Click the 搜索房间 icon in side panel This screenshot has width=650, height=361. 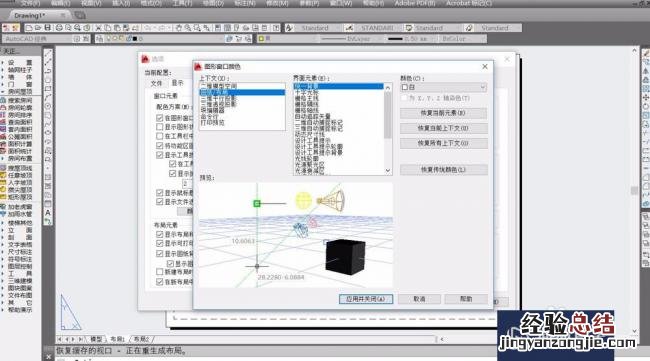3,100
